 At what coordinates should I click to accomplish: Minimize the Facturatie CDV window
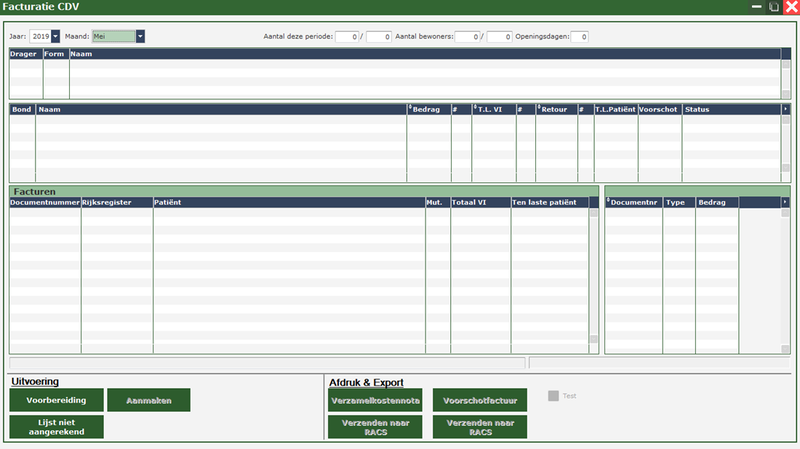pos(756,7)
